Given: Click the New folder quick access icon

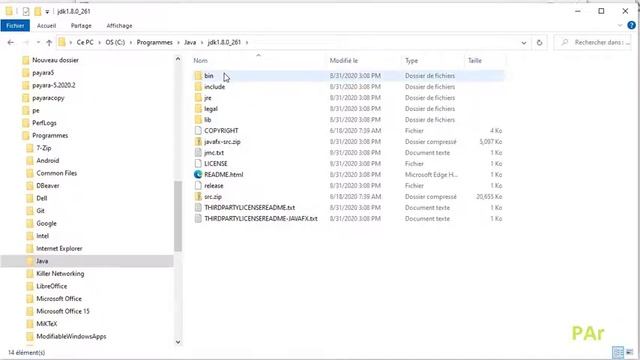Looking at the screenshot, I should coord(38,11).
